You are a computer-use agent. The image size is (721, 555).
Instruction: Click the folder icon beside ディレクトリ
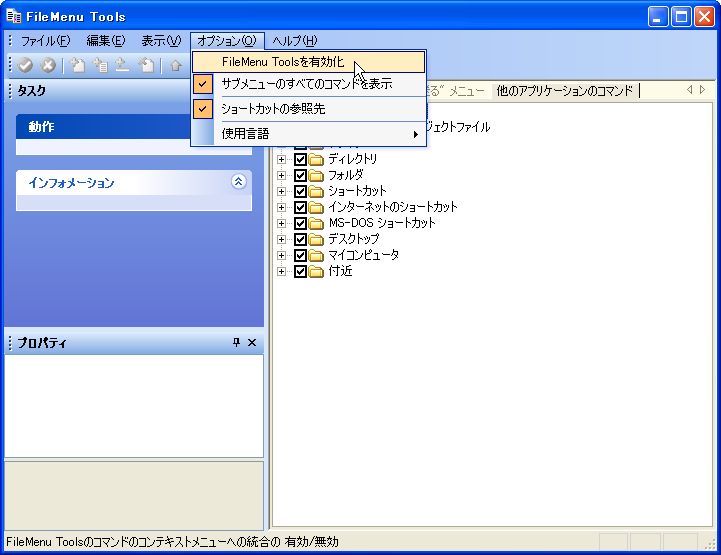pyautogui.click(x=316, y=160)
